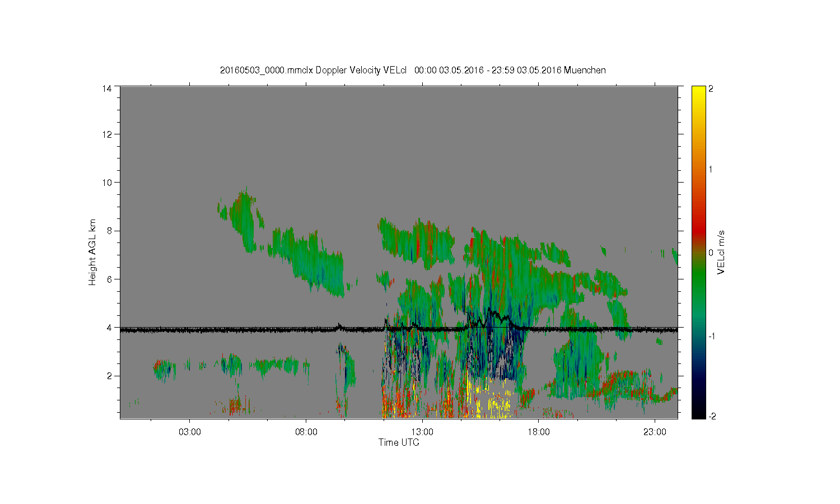Click the height axis tick label 14
This screenshot has width=840, height=504.
[106, 88]
